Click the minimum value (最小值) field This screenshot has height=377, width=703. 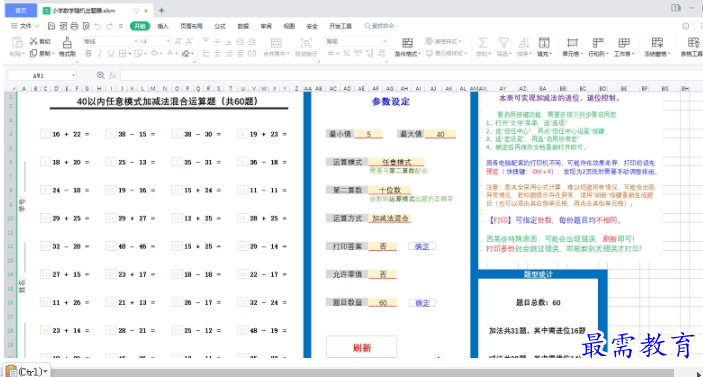pyautogui.click(x=369, y=134)
